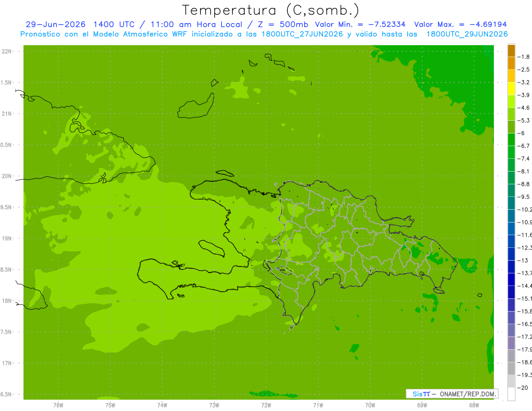Click the '76W' longitude axis label

[58, 405]
